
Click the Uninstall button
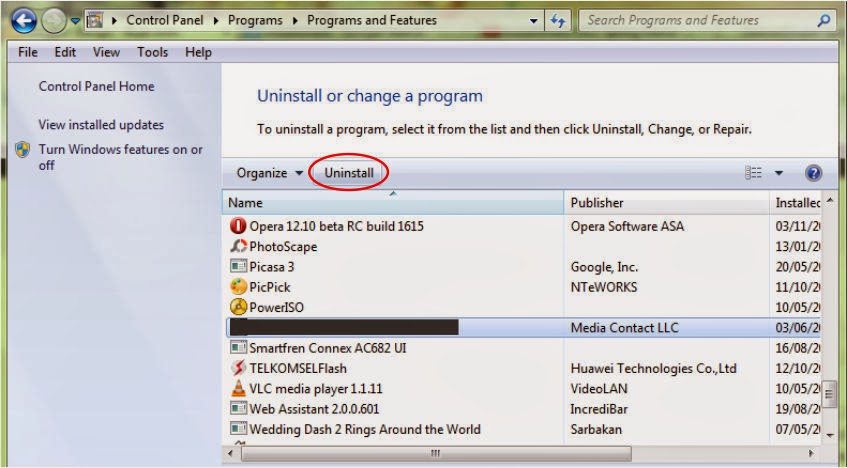pos(349,173)
